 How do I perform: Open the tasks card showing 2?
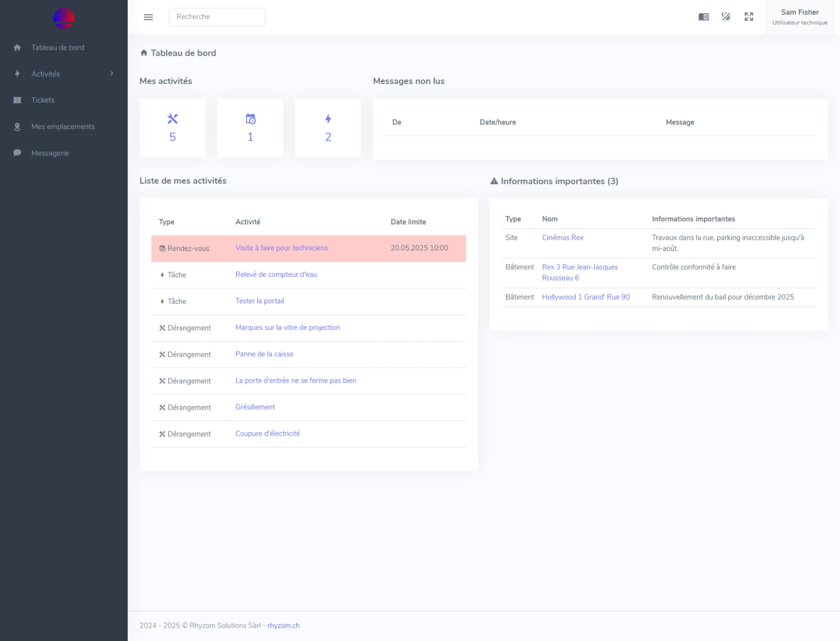pyautogui.click(x=328, y=128)
